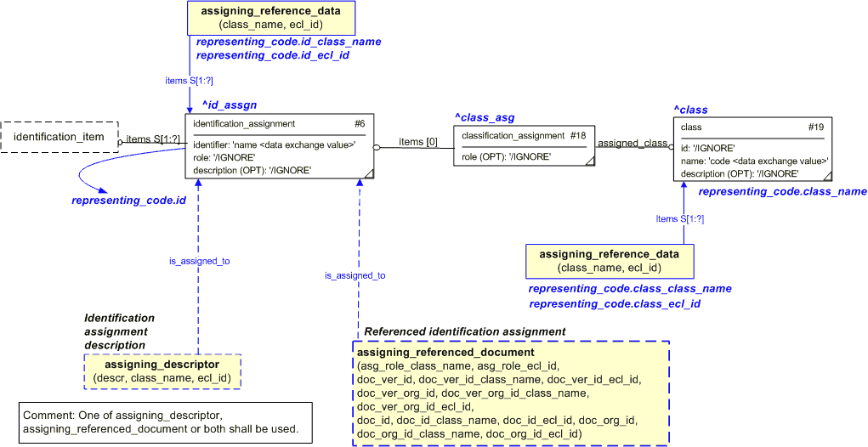Click the dashed identification_item box
Image resolution: width=868 pixels, height=447 pixels.
[60, 137]
